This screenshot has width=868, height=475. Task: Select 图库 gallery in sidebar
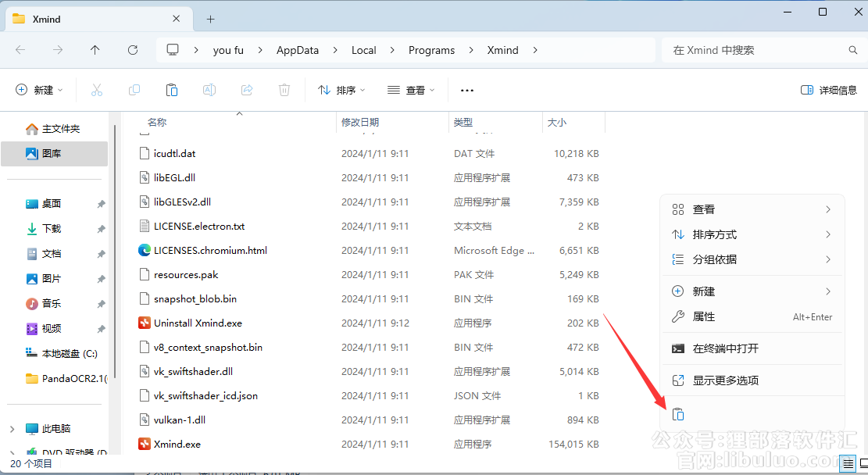pos(54,153)
